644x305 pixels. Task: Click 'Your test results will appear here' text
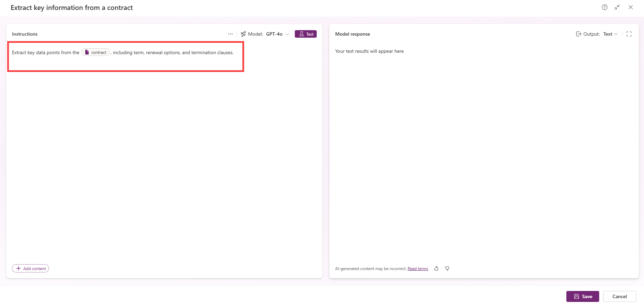click(x=369, y=51)
